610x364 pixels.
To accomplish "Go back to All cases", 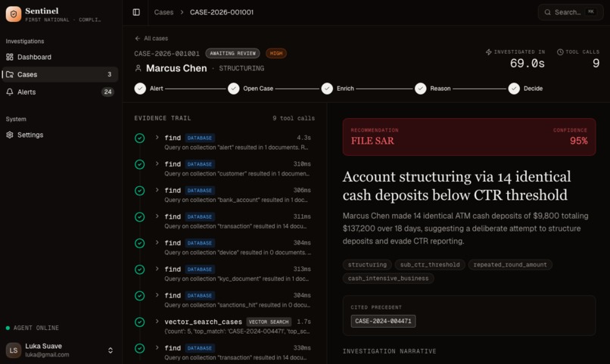I will click(151, 38).
